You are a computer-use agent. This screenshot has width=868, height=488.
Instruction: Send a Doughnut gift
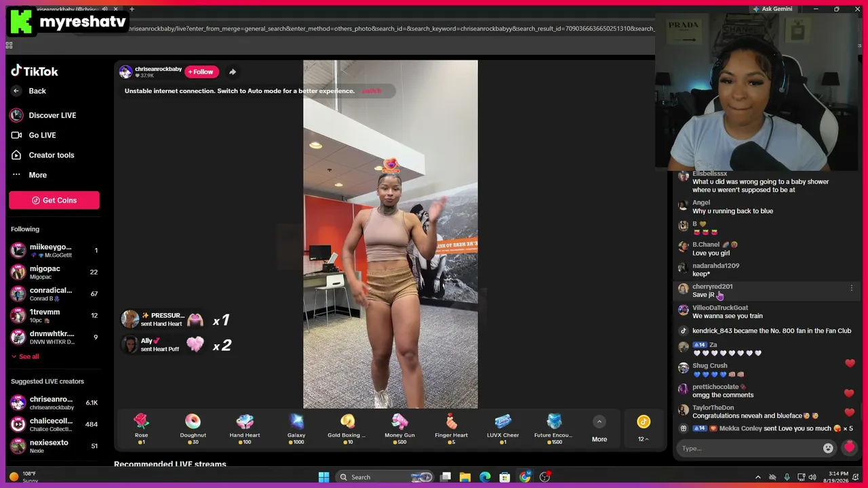click(193, 429)
